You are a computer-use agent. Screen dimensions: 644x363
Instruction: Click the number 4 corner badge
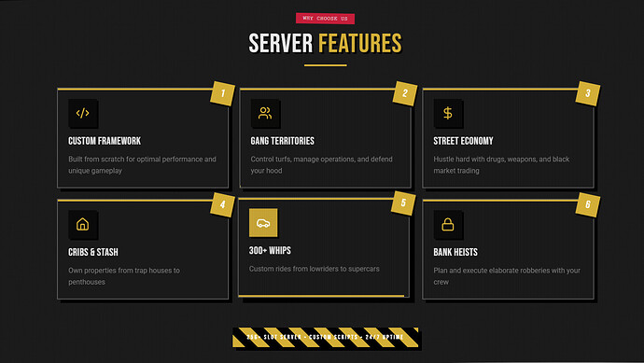(223, 204)
